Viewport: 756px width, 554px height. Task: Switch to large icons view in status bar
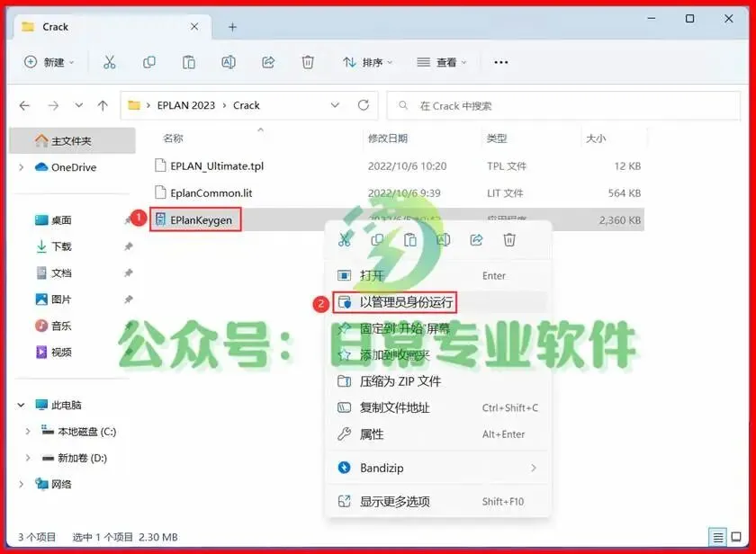click(x=736, y=537)
